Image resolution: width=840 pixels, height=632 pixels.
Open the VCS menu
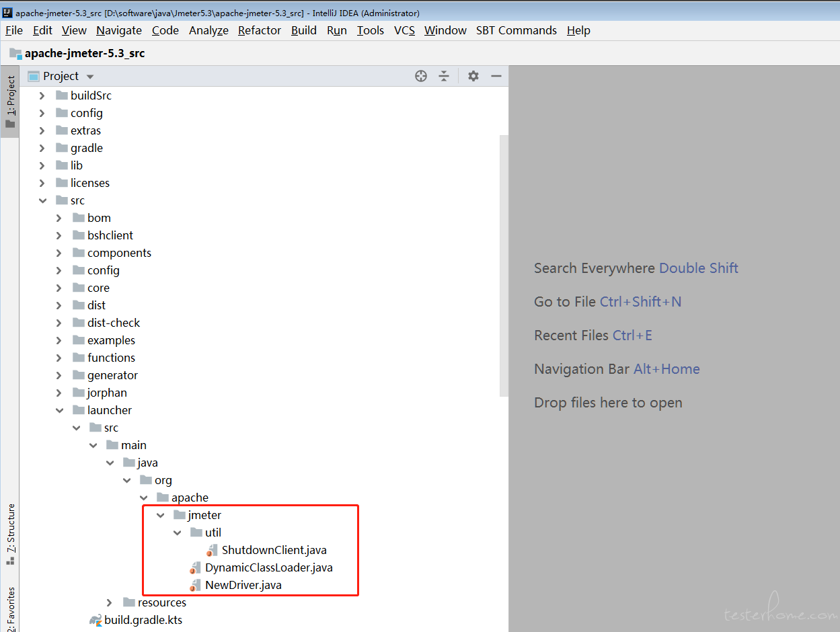(404, 30)
